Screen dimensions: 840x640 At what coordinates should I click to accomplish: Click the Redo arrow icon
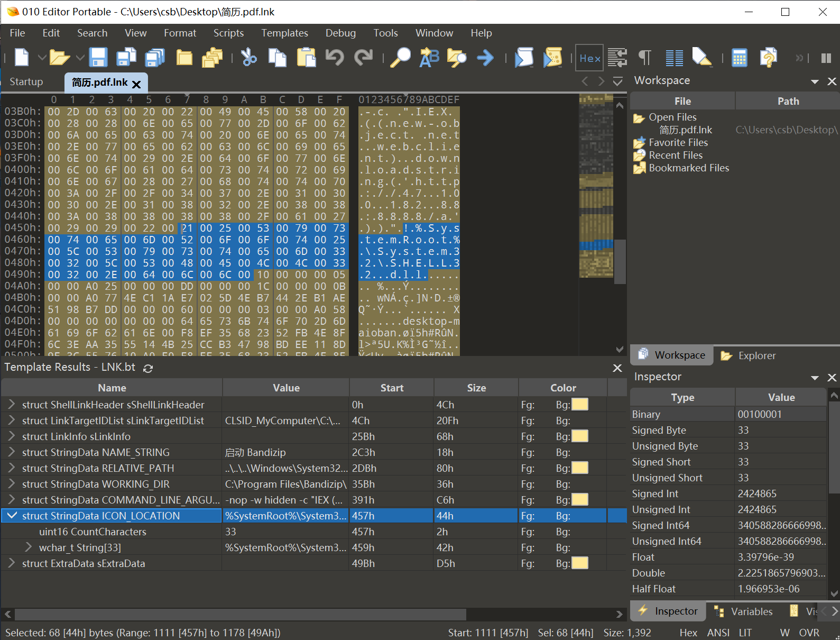click(364, 57)
